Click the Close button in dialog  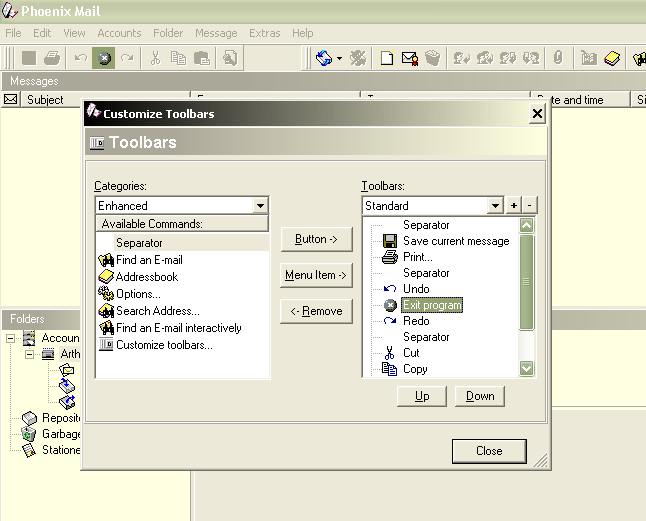coord(489,451)
